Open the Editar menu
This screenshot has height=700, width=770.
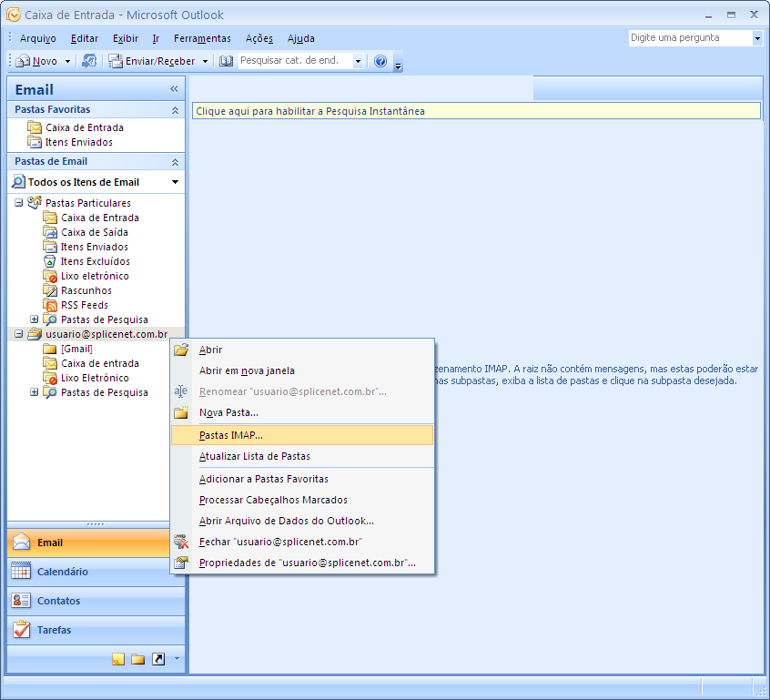(x=85, y=38)
